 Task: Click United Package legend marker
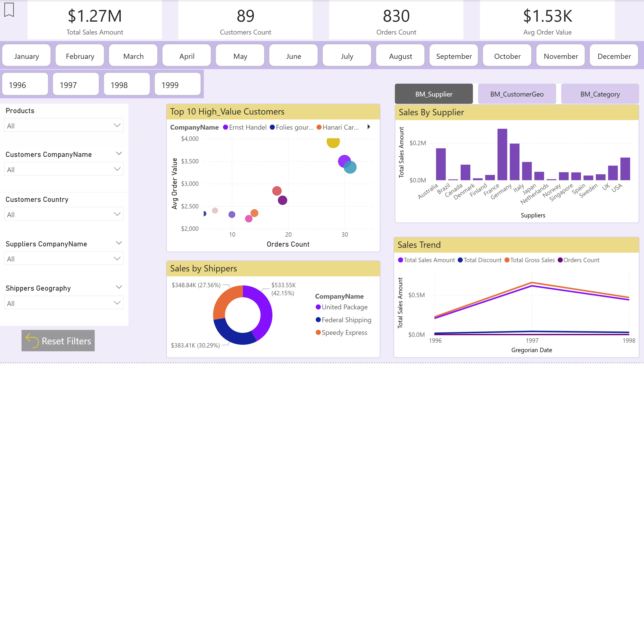[x=318, y=307]
